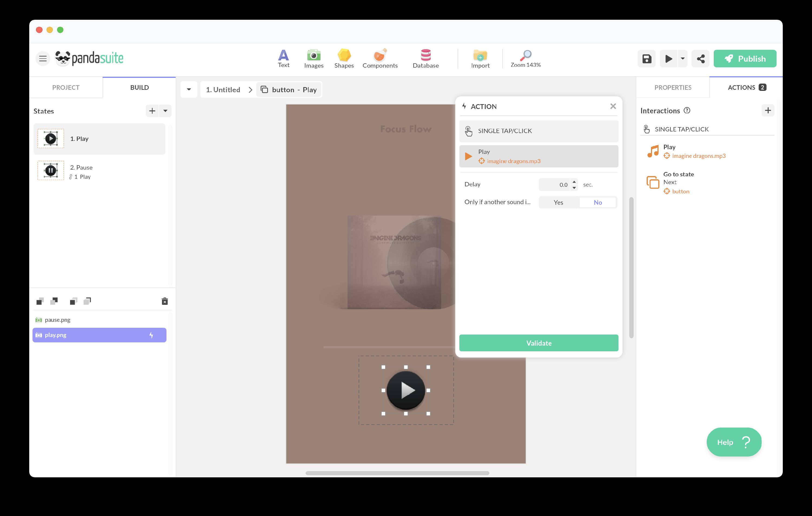Open the States add dropdown arrow
Screen dimensions: 812x516
[x=165, y=111]
